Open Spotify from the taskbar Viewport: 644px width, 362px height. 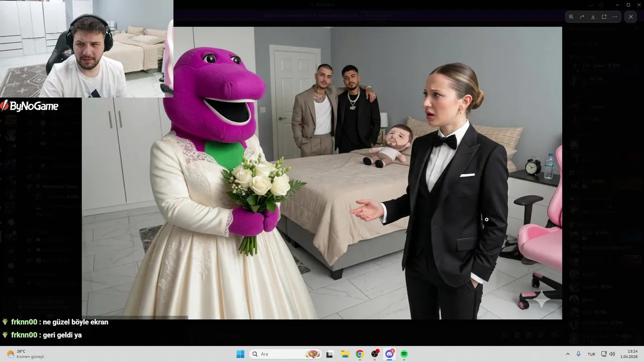(x=404, y=354)
